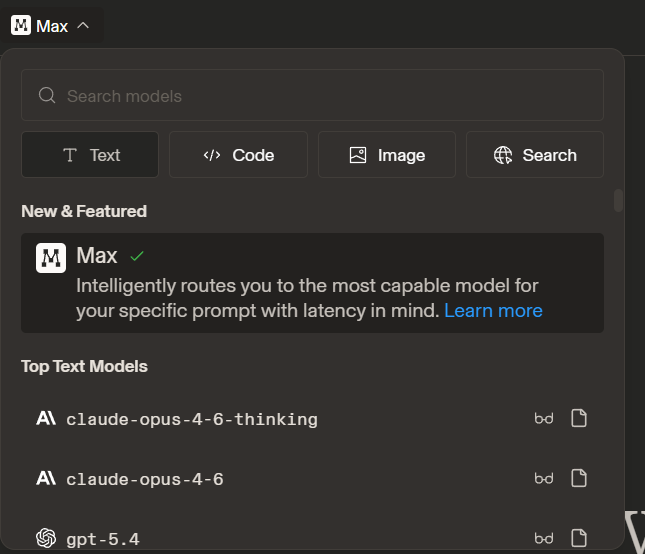Screen dimensions: 645x554
Task: Select claude-opus-4-6 model
Action: pyautogui.click(x=312, y=479)
